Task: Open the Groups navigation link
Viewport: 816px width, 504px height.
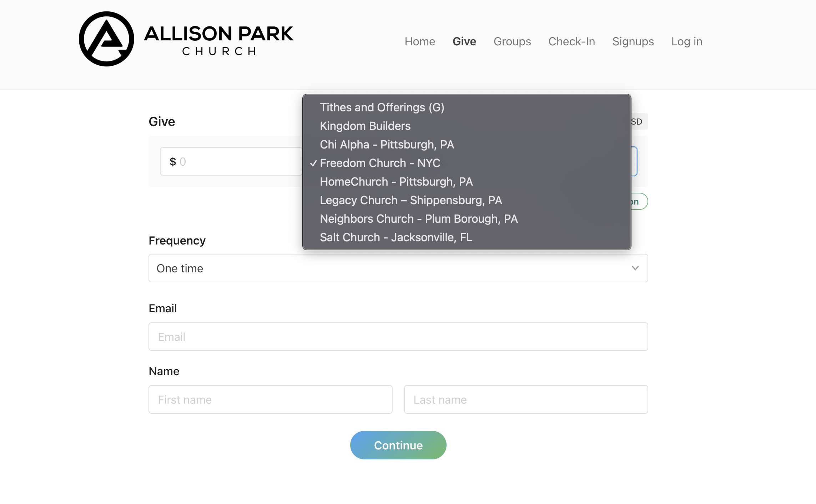Action: point(512,41)
